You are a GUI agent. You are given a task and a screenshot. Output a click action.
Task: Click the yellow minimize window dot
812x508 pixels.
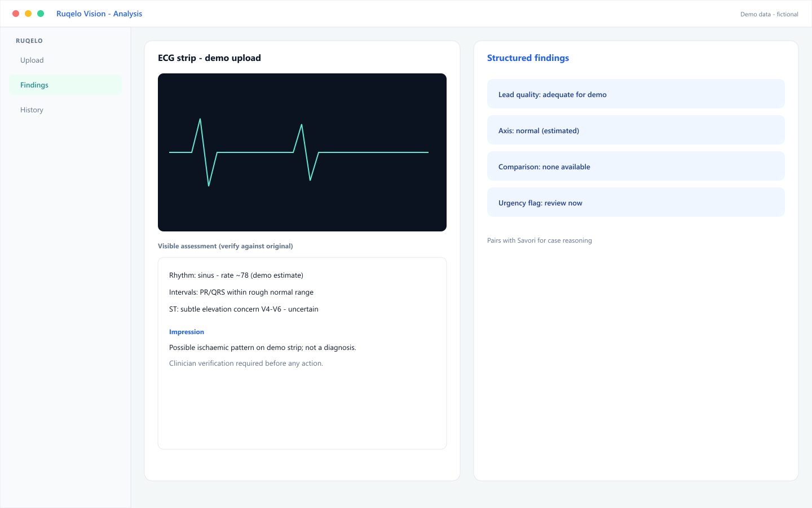point(28,14)
